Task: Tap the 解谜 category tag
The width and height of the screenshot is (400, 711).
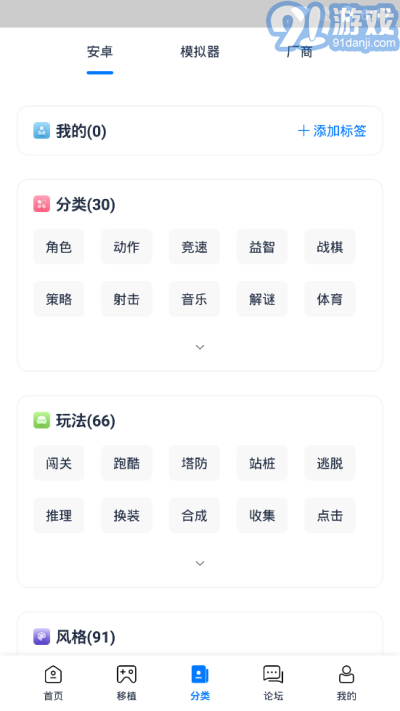Action: (262, 299)
